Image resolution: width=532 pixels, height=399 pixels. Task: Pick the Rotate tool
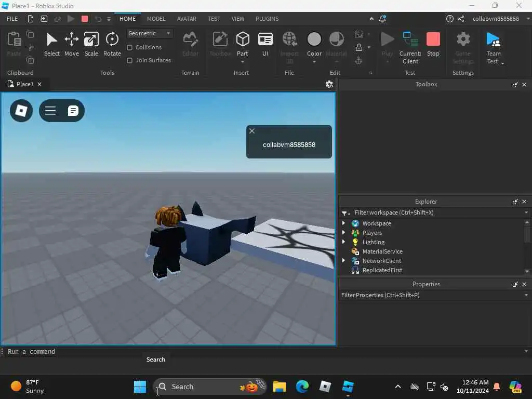click(x=112, y=44)
